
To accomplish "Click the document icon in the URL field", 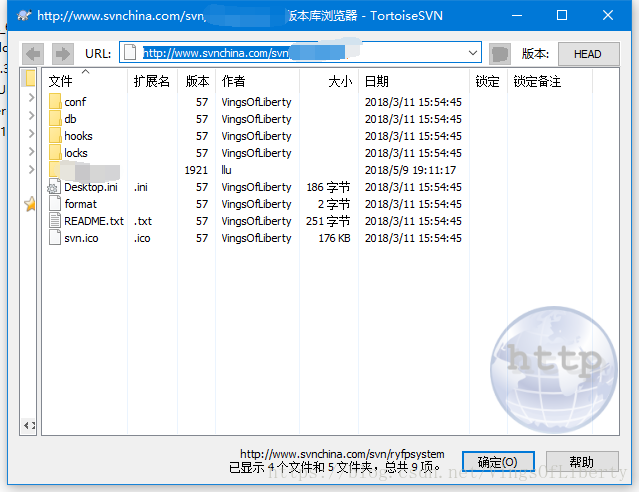I will pyautogui.click(x=130, y=52).
